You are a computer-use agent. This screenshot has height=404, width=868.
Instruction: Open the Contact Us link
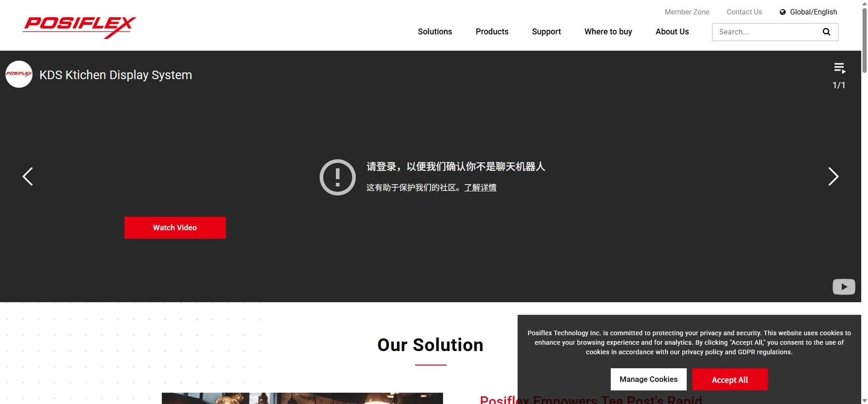(x=744, y=12)
